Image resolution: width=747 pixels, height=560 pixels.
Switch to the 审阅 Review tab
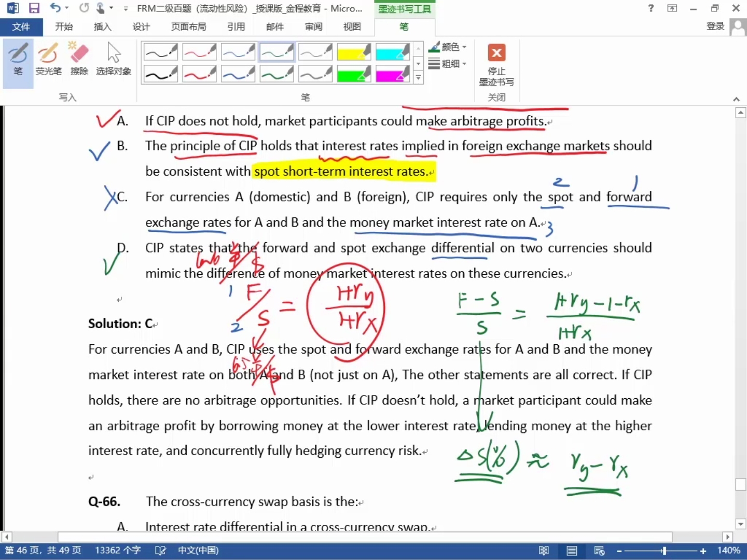tap(313, 26)
